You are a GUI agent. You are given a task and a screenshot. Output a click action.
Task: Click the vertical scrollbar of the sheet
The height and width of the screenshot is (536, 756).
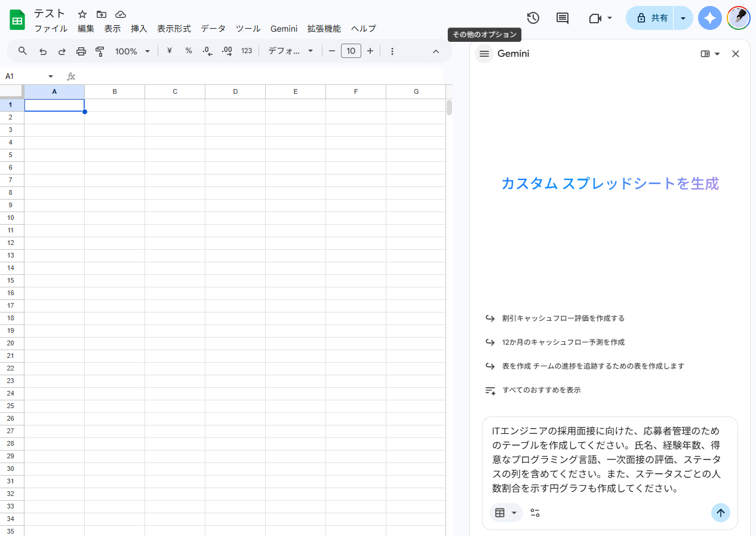pyautogui.click(x=449, y=108)
